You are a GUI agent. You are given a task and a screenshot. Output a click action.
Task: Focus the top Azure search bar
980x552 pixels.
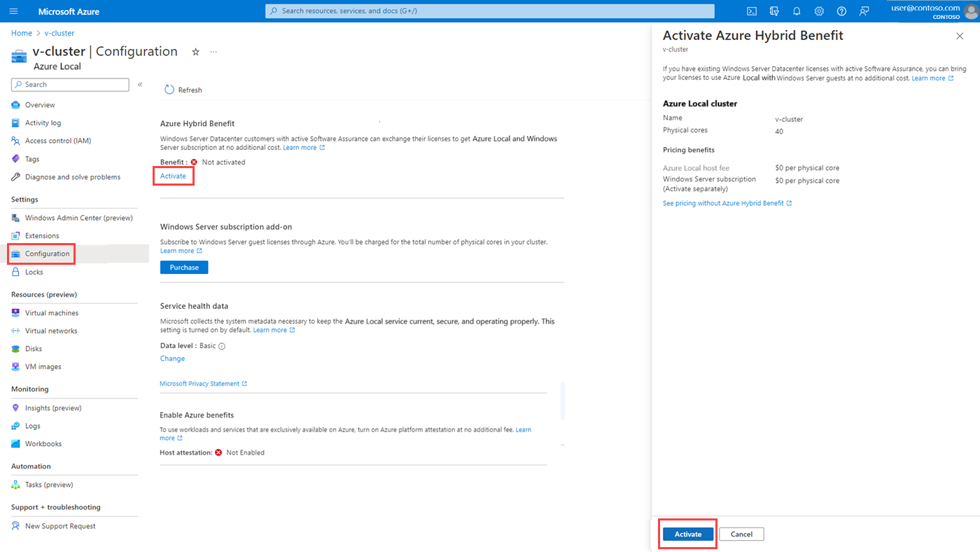coord(490,11)
